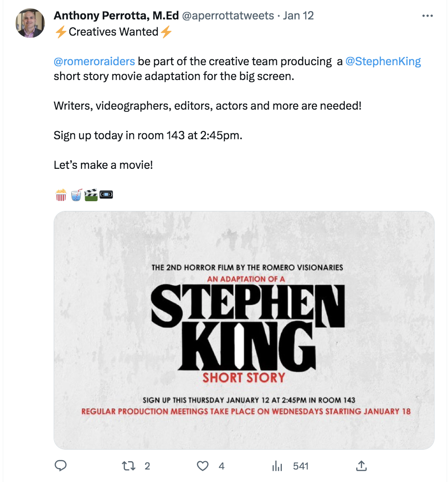
Task: Click the "Creatives Wanted" headline text
Action: [113, 32]
